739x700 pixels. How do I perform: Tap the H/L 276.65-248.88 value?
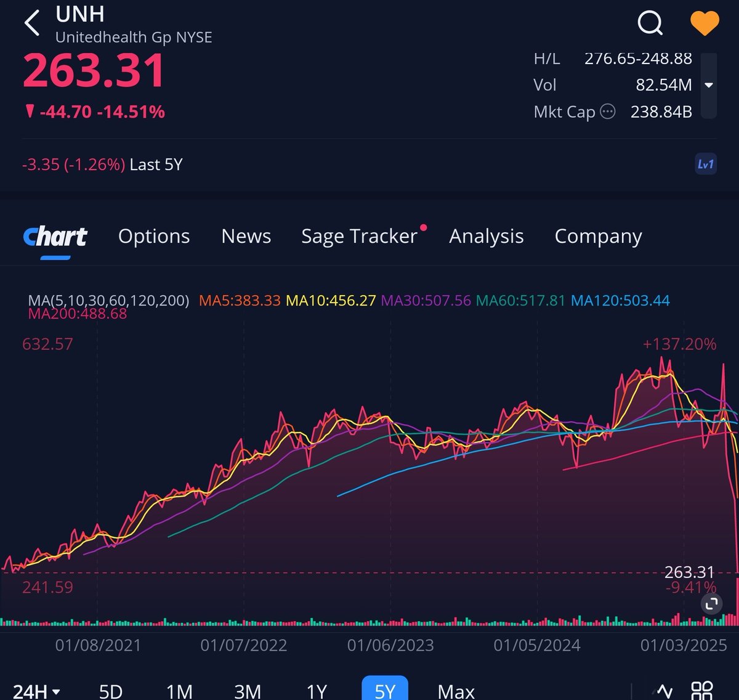[x=638, y=59]
